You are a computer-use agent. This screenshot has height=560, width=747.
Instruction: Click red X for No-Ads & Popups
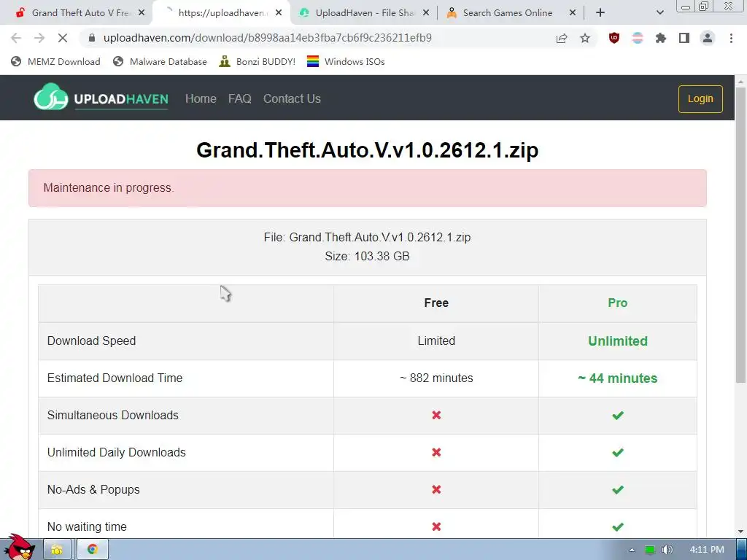click(x=436, y=489)
